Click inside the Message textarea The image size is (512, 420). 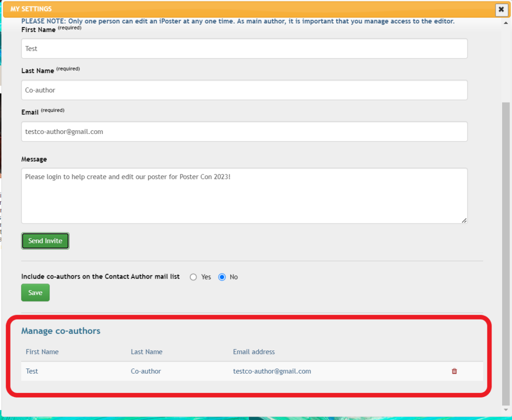(244, 195)
